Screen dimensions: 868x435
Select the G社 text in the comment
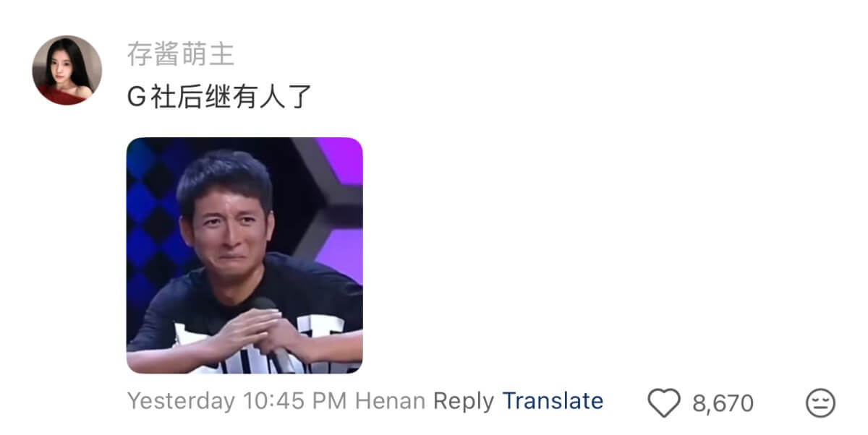[x=148, y=98]
